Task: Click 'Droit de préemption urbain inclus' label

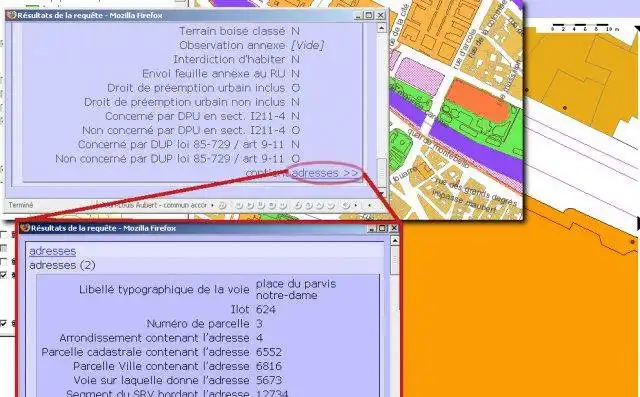Action: [x=196, y=88]
